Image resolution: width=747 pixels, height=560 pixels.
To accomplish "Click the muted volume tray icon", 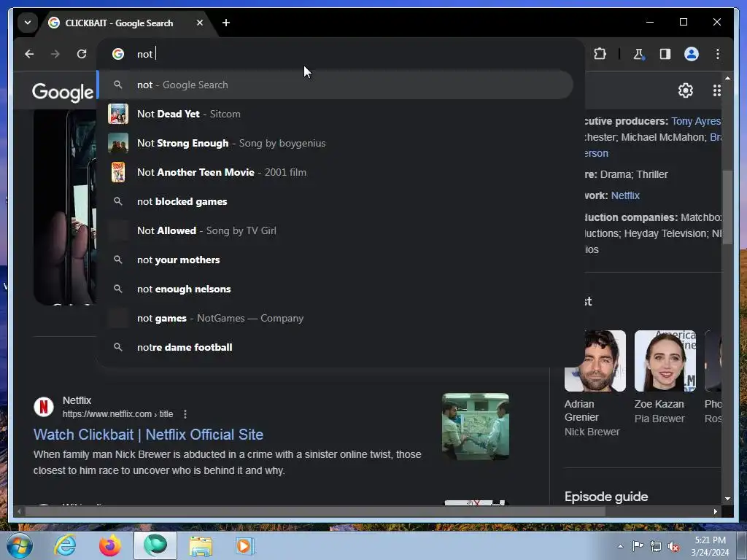I will pyautogui.click(x=673, y=546).
